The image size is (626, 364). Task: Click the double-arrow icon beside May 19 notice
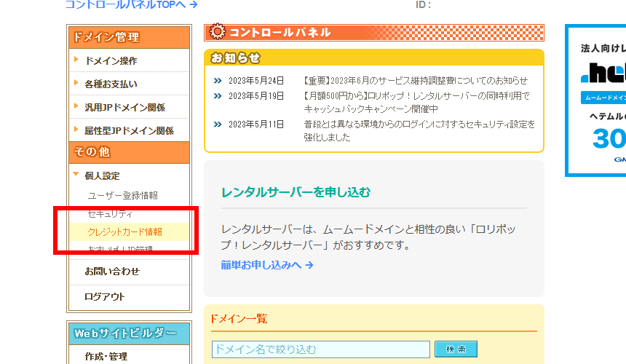[x=218, y=95]
